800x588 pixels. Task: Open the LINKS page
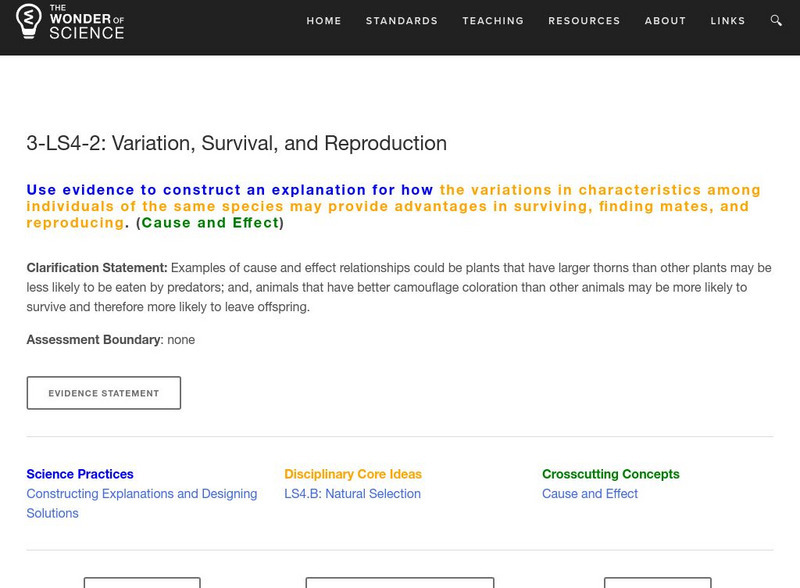click(x=729, y=20)
